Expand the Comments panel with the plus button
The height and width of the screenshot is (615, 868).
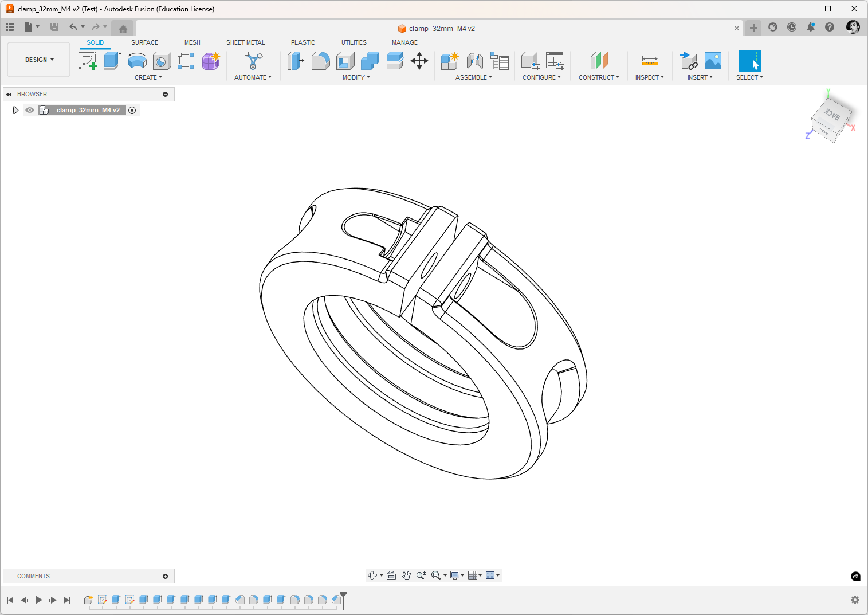166,576
